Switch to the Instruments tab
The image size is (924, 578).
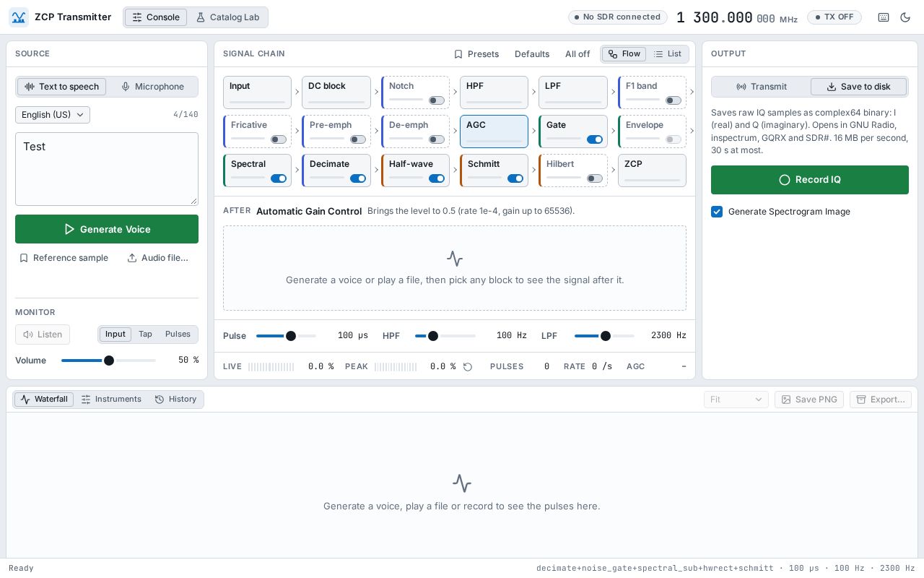click(x=111, y=400)
